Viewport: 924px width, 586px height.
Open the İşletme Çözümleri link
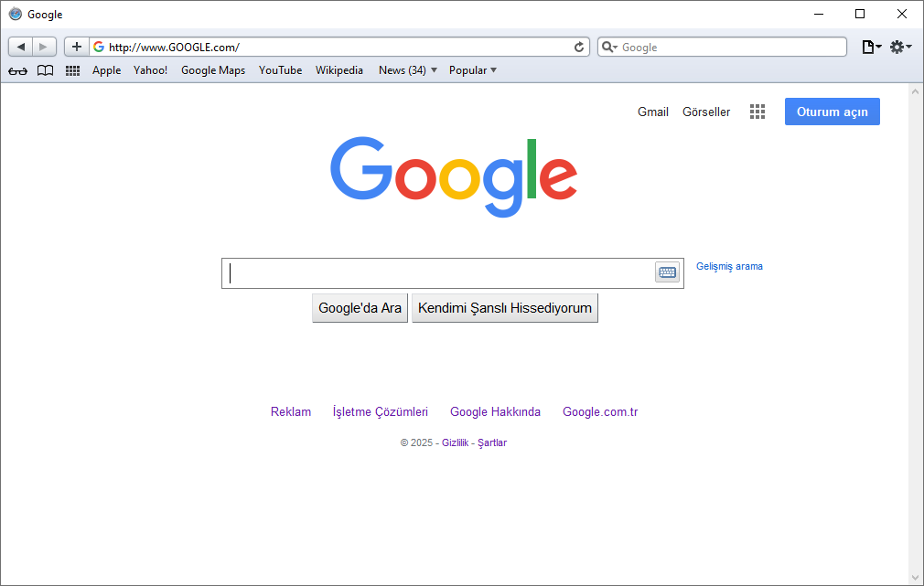[380, 411]
